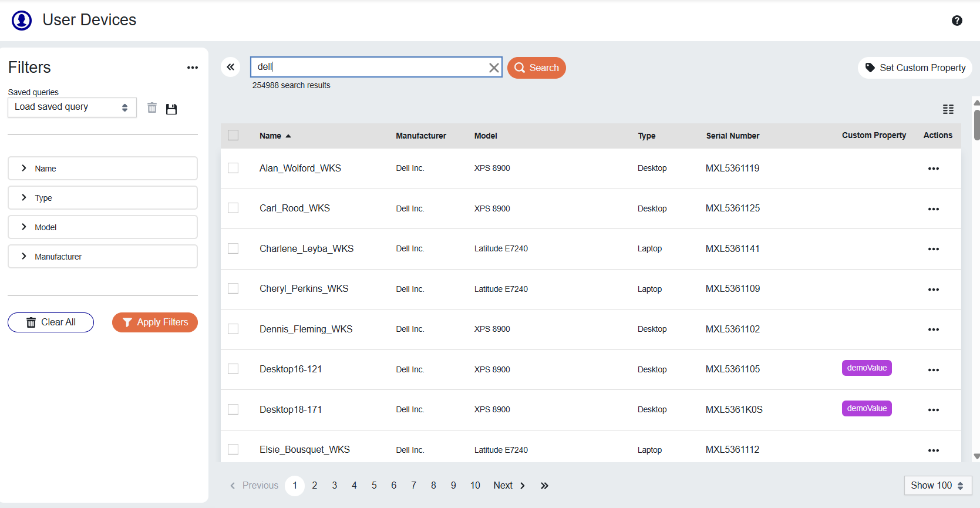Screen dimensions: 980x508
Task: Check the box for Desktop16-121
Action: (x=233, y=369)
